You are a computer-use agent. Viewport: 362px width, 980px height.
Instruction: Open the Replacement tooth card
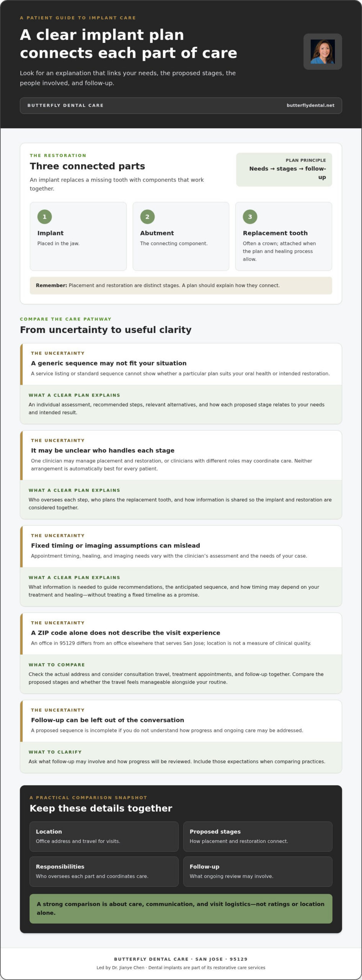(284, 236)
